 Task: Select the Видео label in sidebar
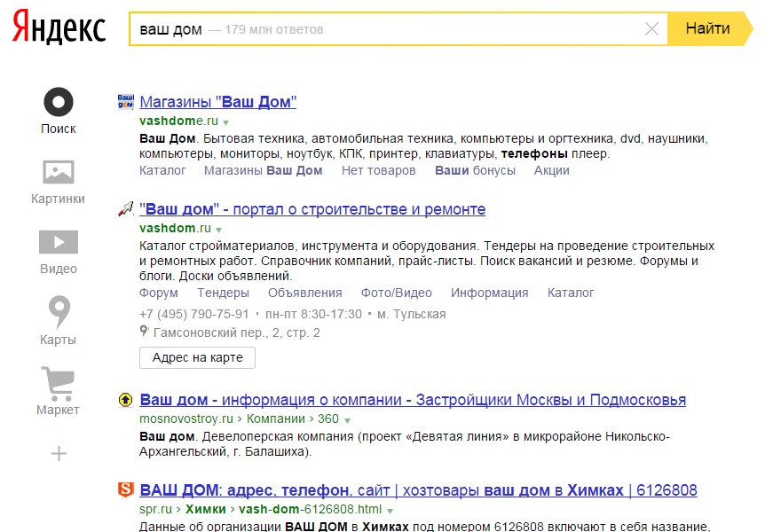[x=59, y=269]
